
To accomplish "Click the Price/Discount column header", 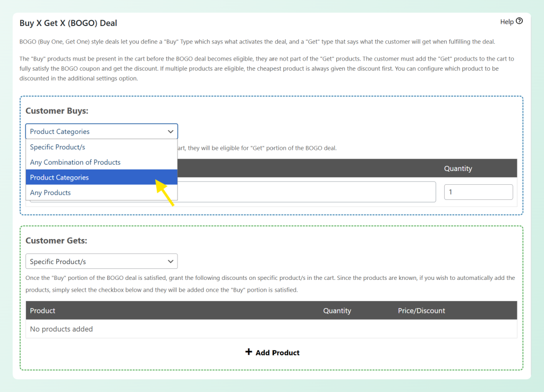I will click(421, 311).
